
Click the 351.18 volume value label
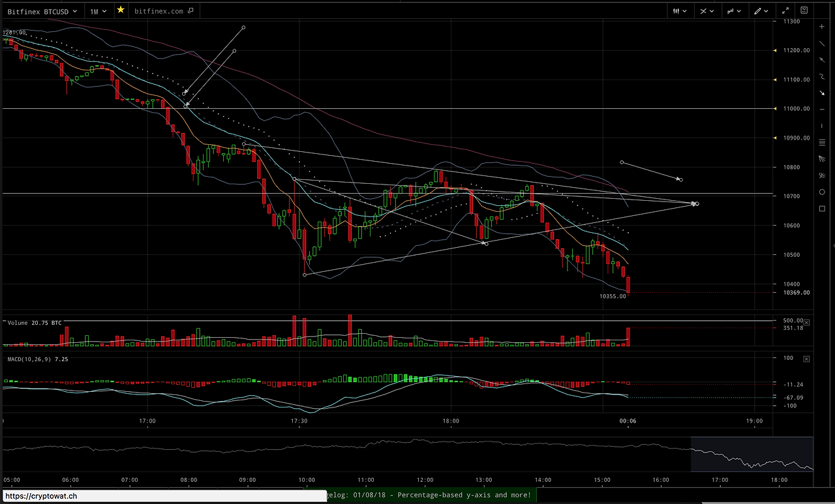point(793,328)
